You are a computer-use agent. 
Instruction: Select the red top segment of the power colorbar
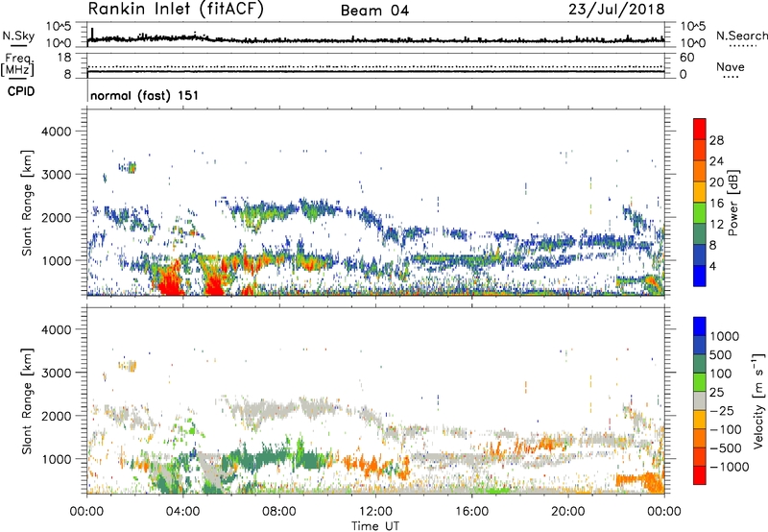point(700,129)
